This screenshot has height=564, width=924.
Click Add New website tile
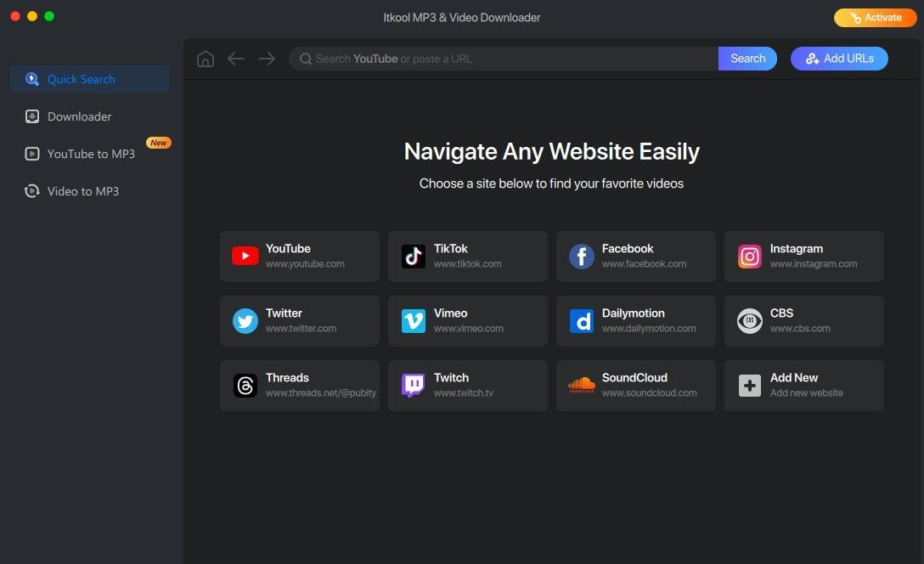[803, 385]
